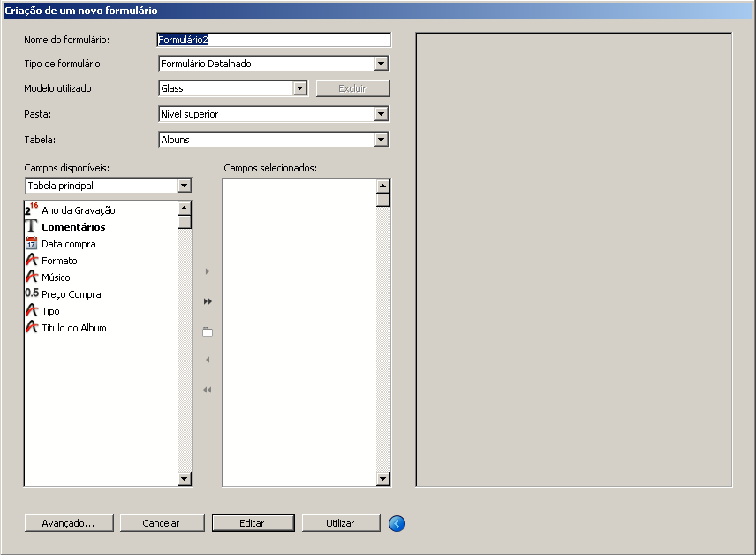Click the Utilizar button
The width and height of the screenshot is (756, 555).
coord(340,523)
